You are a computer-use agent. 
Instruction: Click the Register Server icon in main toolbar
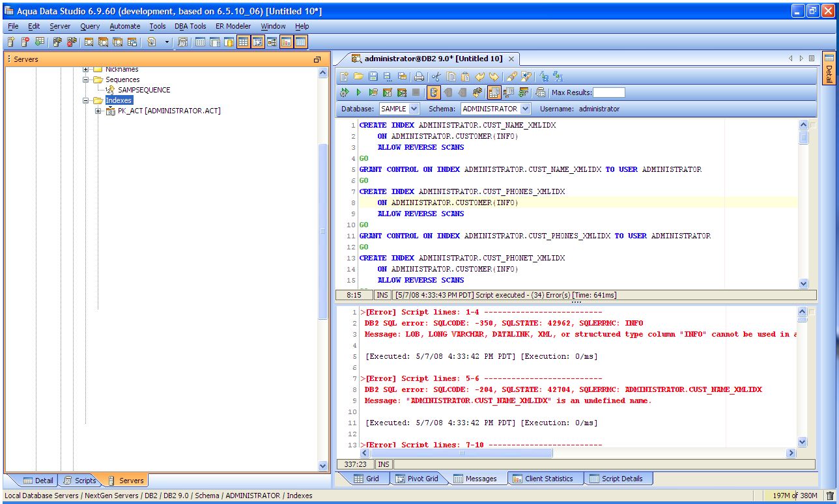click(x=11, y=42)
